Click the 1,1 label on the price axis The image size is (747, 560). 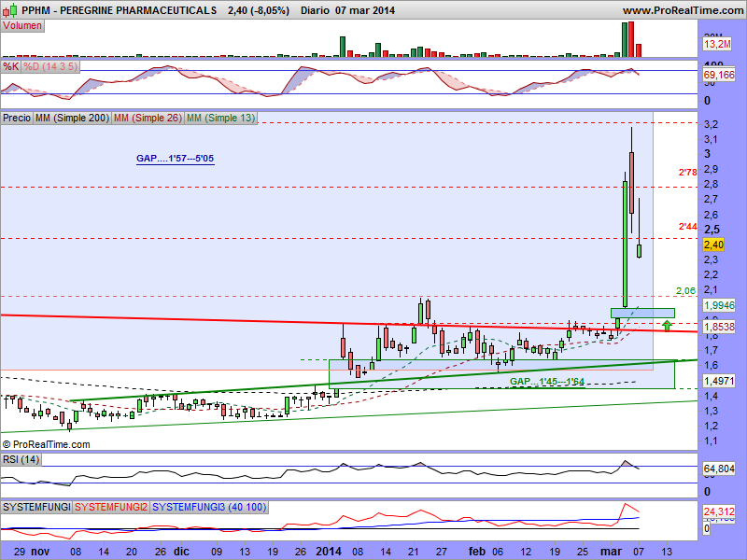point(712,441)
